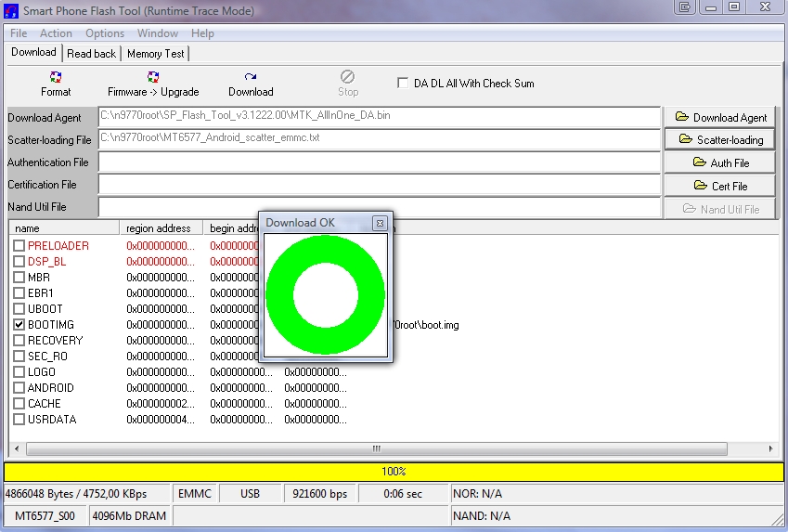Screen dimensions: 788x532
Task: Click the Nand Util File button
Action: click(x=720, y=209)
